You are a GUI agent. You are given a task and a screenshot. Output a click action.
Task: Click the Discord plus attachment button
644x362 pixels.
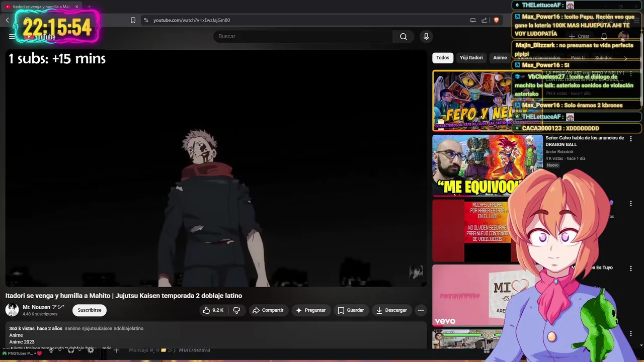point(116,350)
